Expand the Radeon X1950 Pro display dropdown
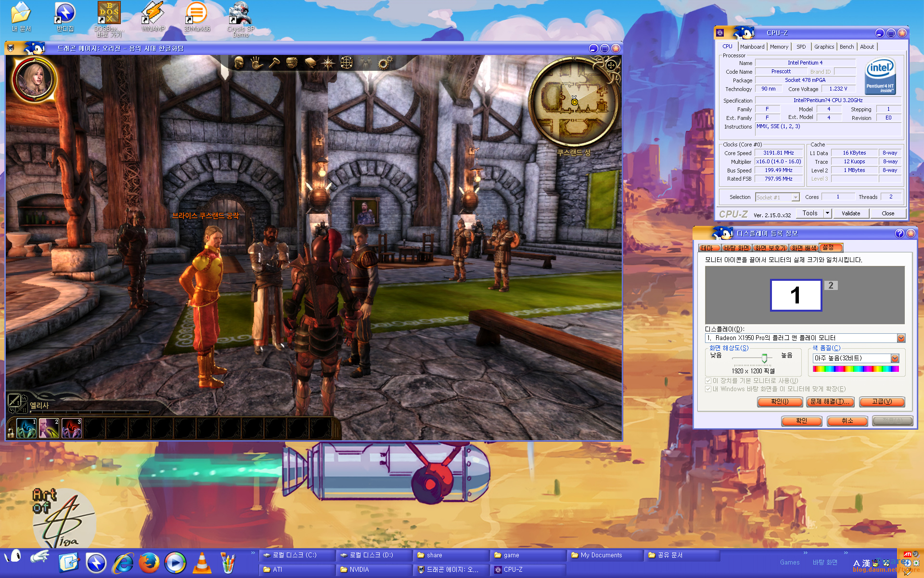Screen dimensions: 924x578 pyautogui.click(x=901, y=338)
